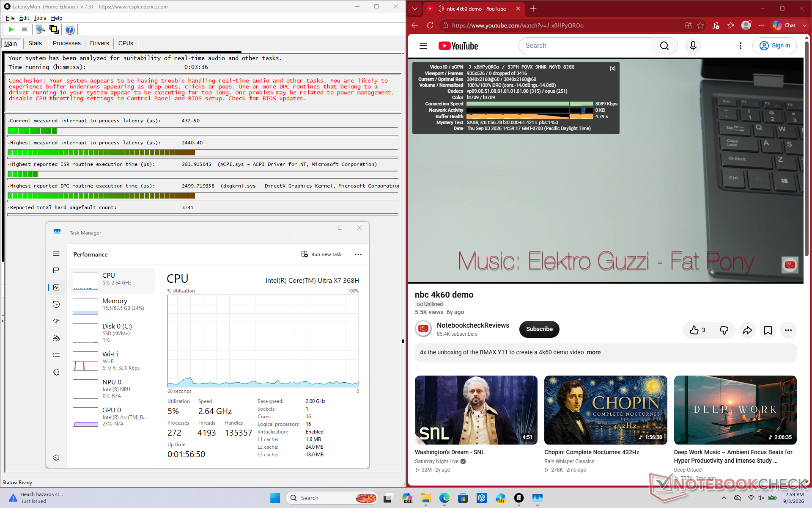Share the video using the share icon
Viewport: 812px width, 508px height.
(747, 330)
